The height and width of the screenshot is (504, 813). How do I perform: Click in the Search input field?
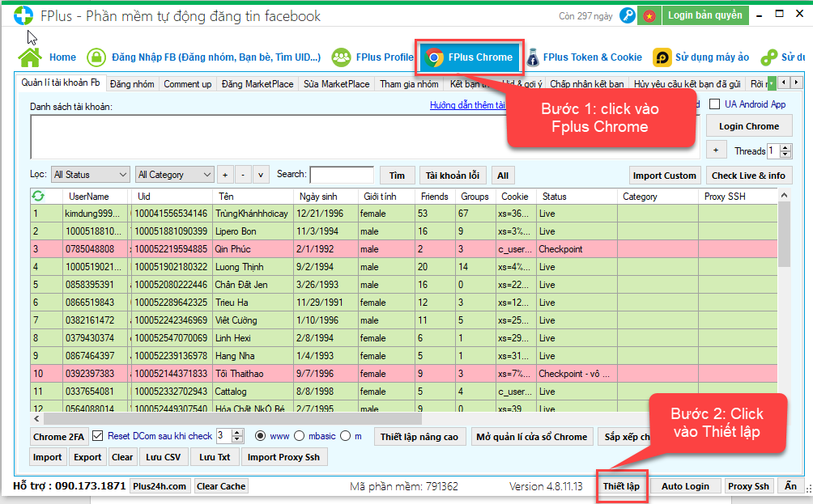click(x=342, y=175)
